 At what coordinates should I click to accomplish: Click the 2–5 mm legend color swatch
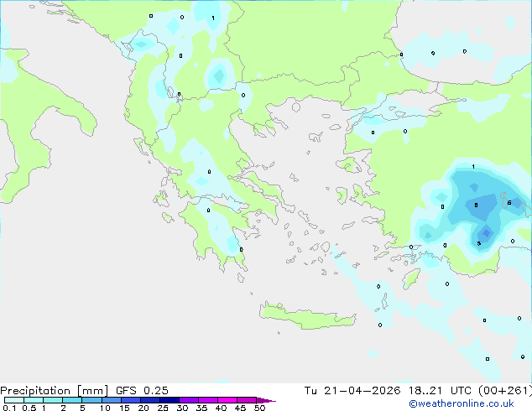pos(72,400)
